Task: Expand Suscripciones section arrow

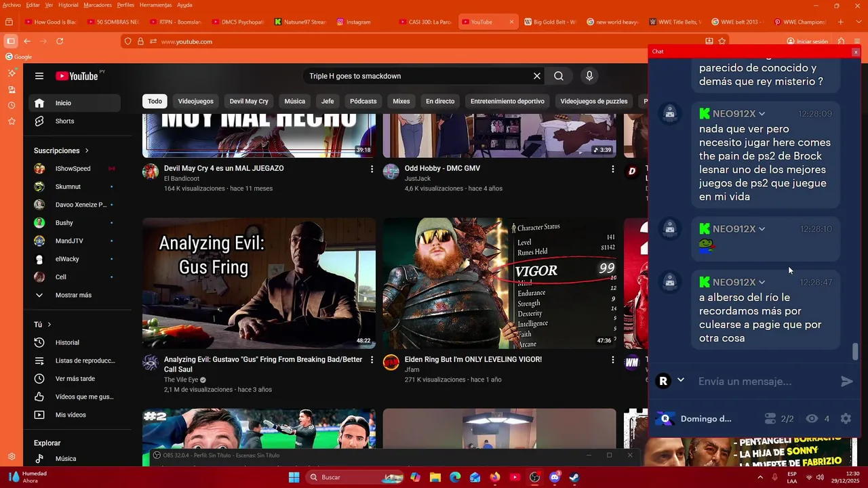Action: (87, 150)
